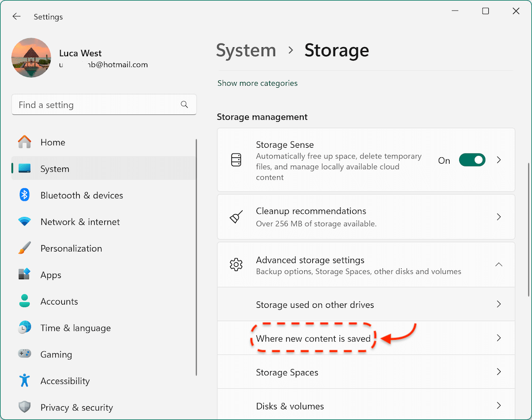Image resolution: width=532 pixels, height=420 pixels.
Task: Open Gaming settings using the Xbox icon
Action: pyautogui.click(x=24, y=354)
